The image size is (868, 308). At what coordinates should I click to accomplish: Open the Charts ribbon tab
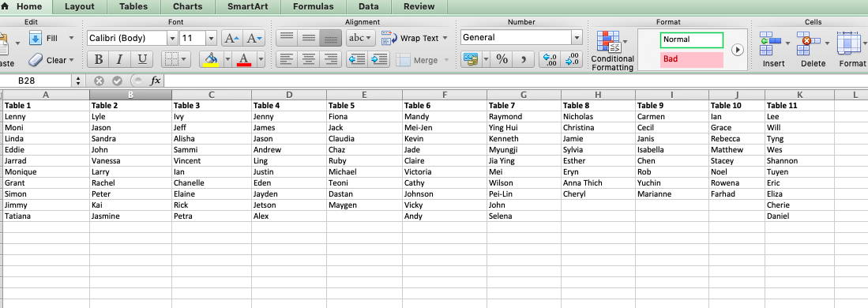(187, 6)
